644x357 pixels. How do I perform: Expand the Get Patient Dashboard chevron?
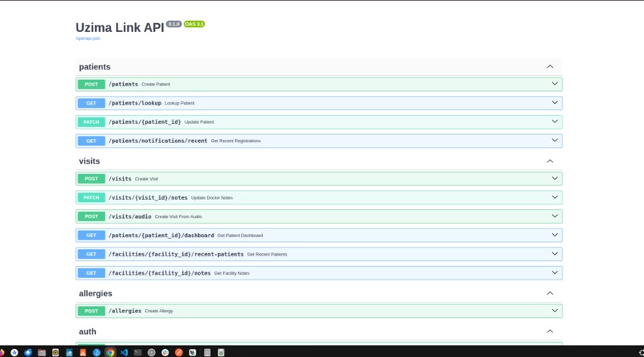tap(555, 235)
